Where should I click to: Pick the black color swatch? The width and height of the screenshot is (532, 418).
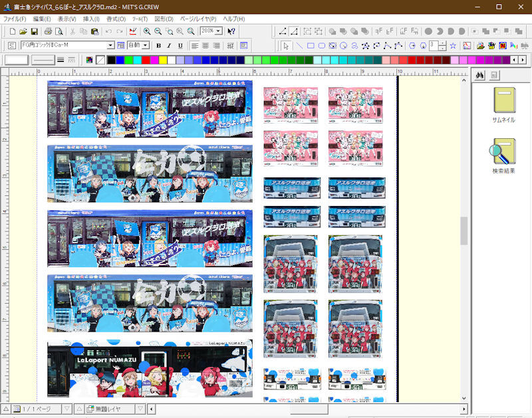[x=111, y=60]
